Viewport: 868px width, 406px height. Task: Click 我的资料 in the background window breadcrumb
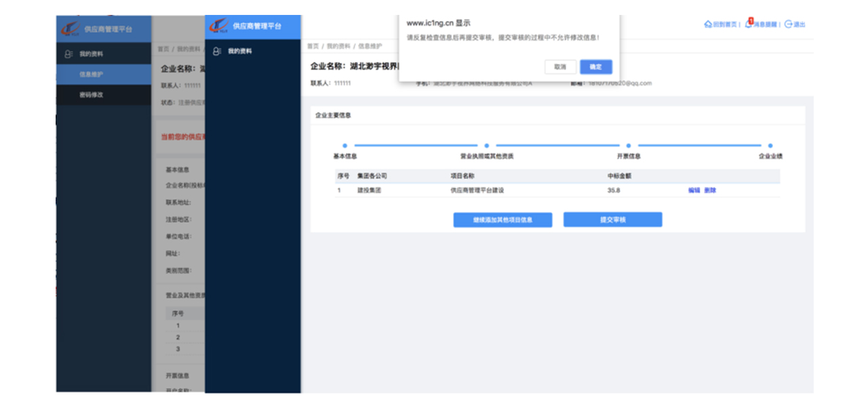pyautogui.click(x=189, y=49)
